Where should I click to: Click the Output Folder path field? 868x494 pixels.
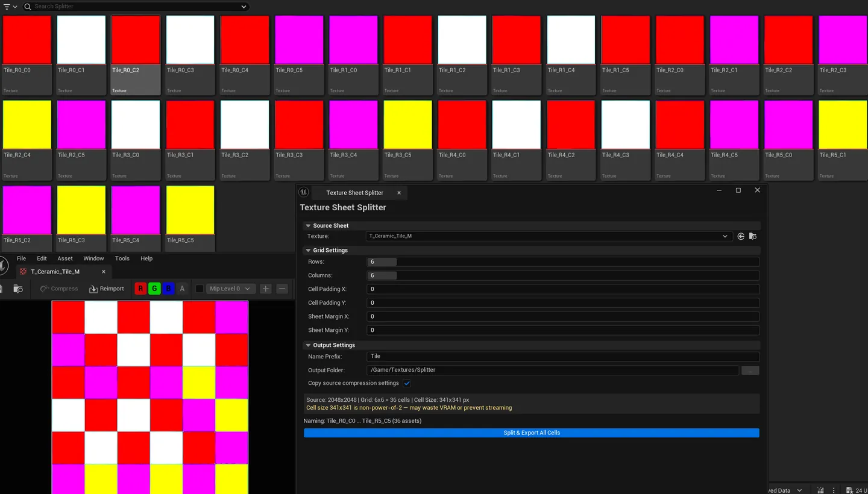point(553,370)
